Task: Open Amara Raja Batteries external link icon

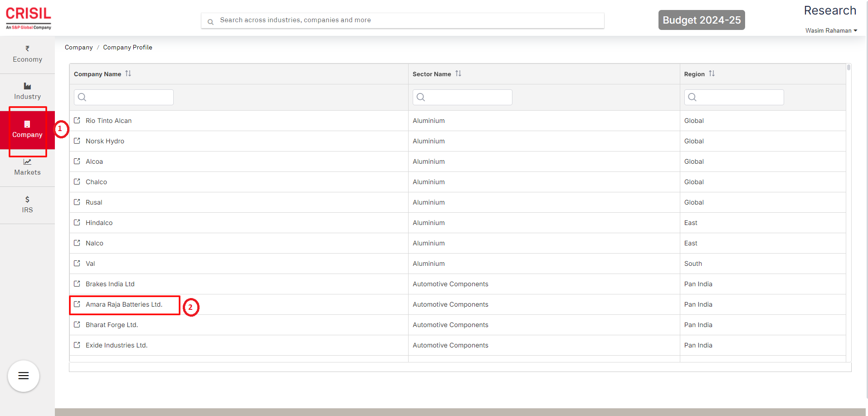Action: coord(77,304)
